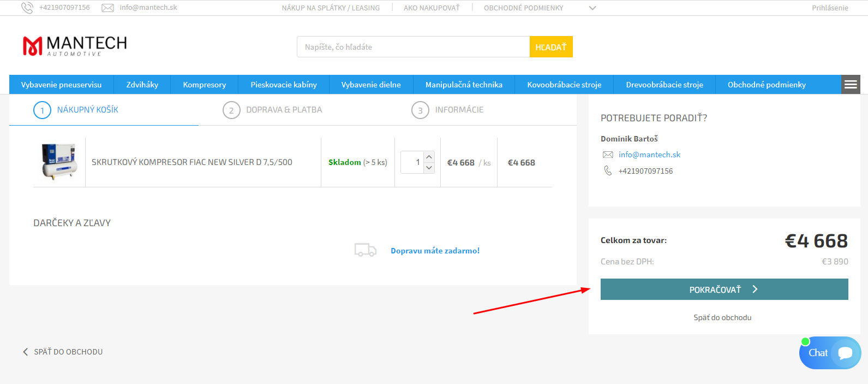Click the quantity input field showing 1
868x384 pixels.
coord(412,162)
